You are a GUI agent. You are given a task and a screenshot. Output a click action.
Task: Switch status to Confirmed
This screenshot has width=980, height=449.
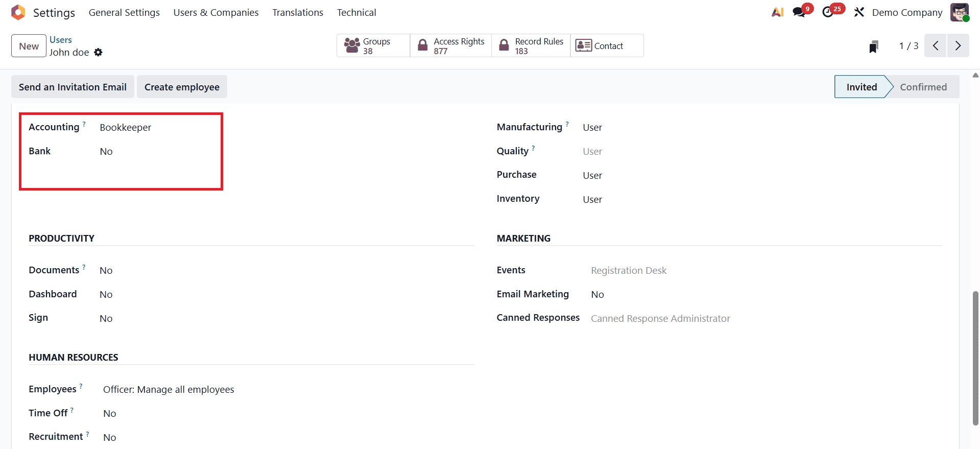[923, 86]
